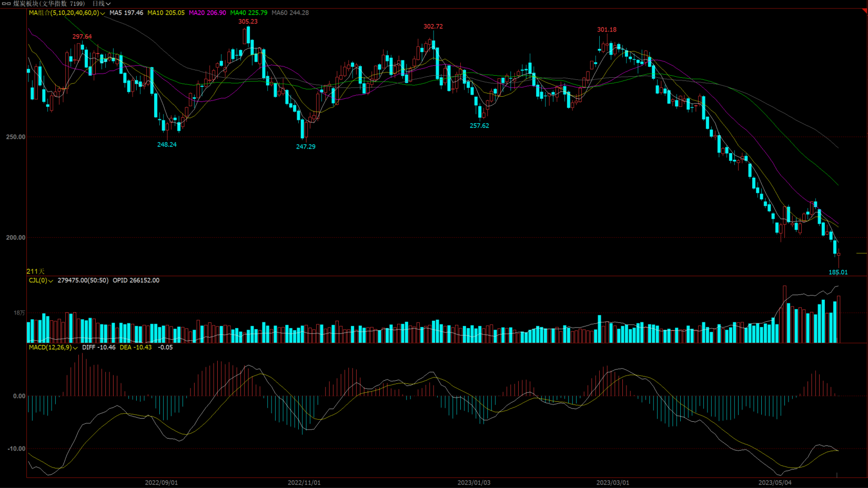Click the 279475.00(50:50) volume value
868x488 pixels.
tap(83, 280)
